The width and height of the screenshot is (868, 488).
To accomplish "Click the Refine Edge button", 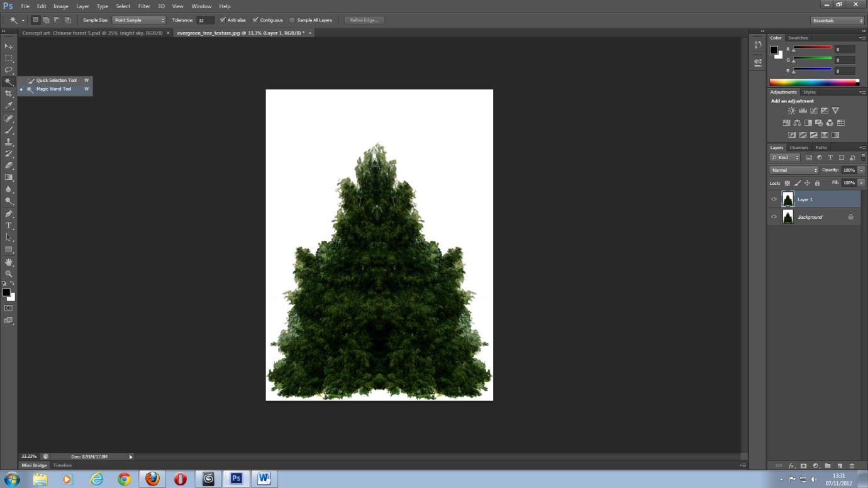I will 364,19.
